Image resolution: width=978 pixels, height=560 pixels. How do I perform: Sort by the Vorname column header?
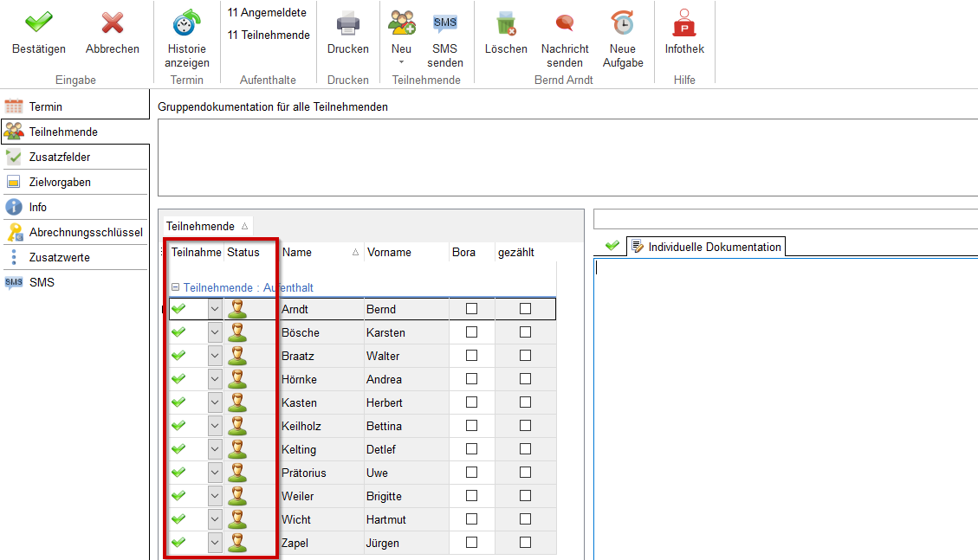click(x=389, y=253)
